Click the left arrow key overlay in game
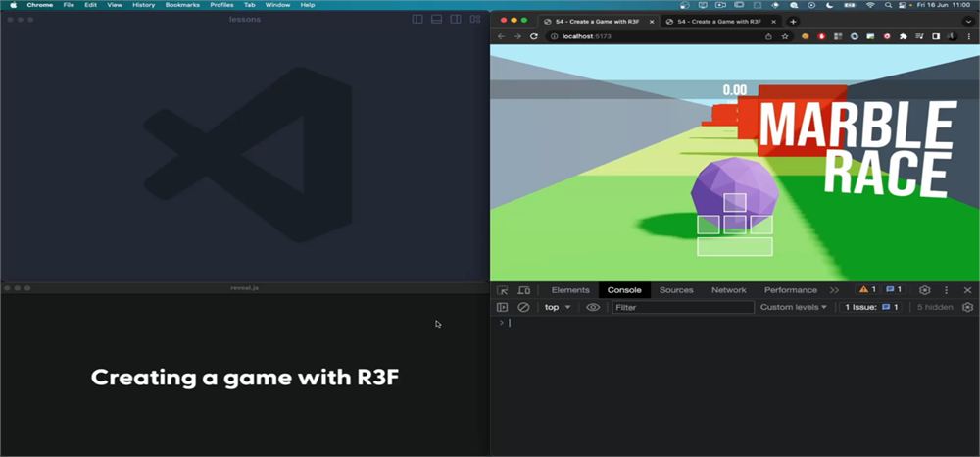This screenshot has width=980, height=457. (x=709, y=225)
